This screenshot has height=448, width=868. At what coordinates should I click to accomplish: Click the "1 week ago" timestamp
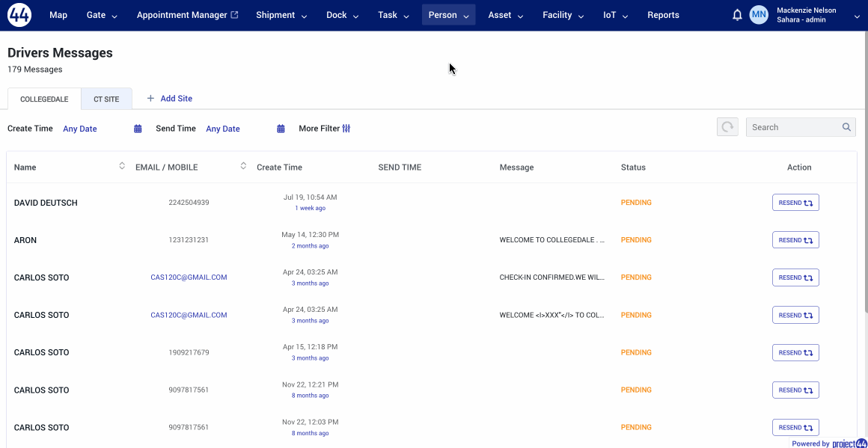[310, 209]
